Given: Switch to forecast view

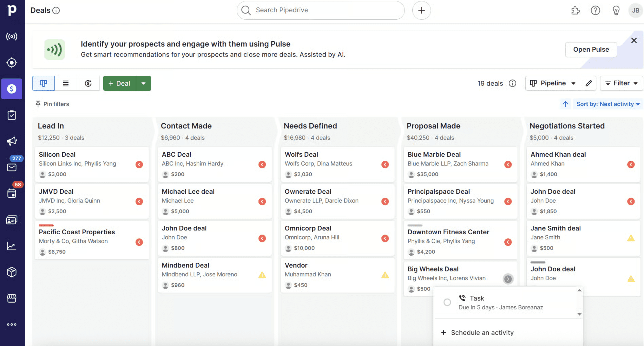Looking at the screenshot, I should click(88, 83).
